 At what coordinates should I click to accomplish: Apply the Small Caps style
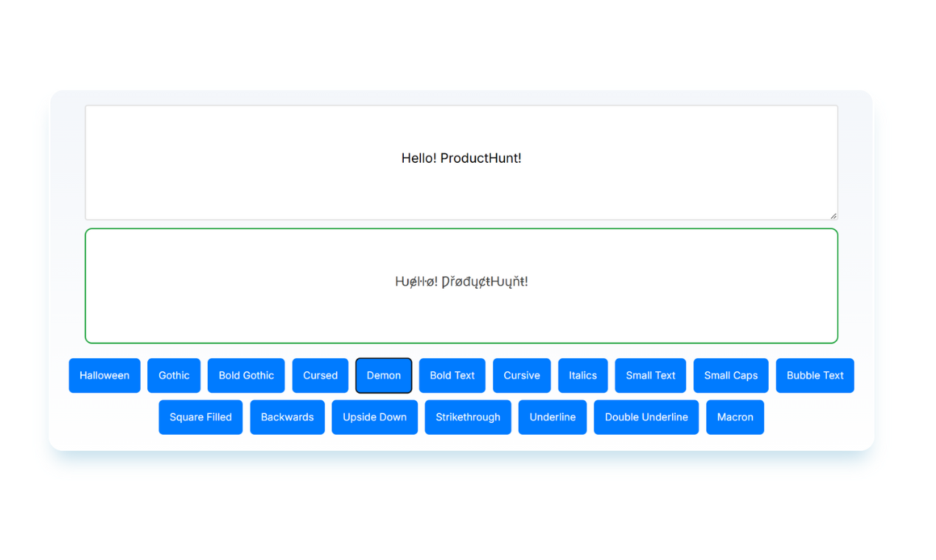pyautogui.click(x=731, y=376)
